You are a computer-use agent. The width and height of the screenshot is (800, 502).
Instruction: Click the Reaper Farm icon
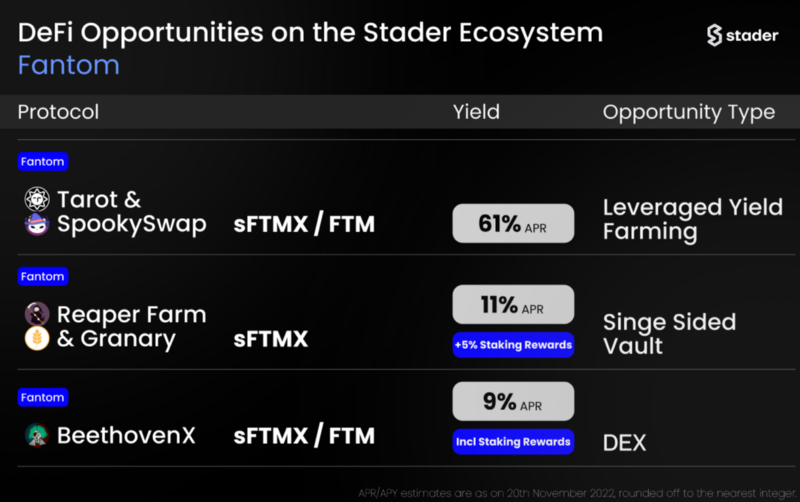click(37, 314)
